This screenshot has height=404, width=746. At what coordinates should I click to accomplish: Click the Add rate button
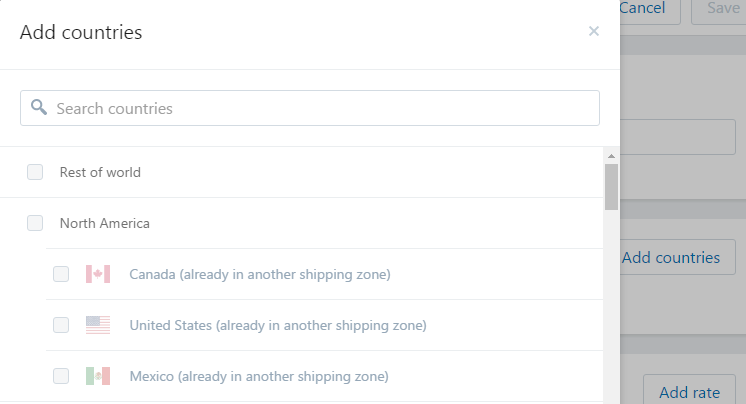[689, 392]
